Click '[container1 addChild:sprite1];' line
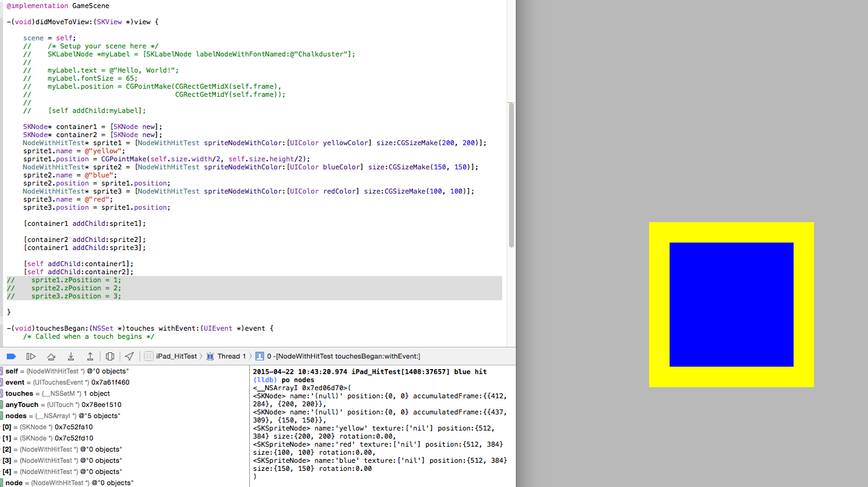Image resolution: width=868 pixels, height=487 pixels. tap(84, 223)
